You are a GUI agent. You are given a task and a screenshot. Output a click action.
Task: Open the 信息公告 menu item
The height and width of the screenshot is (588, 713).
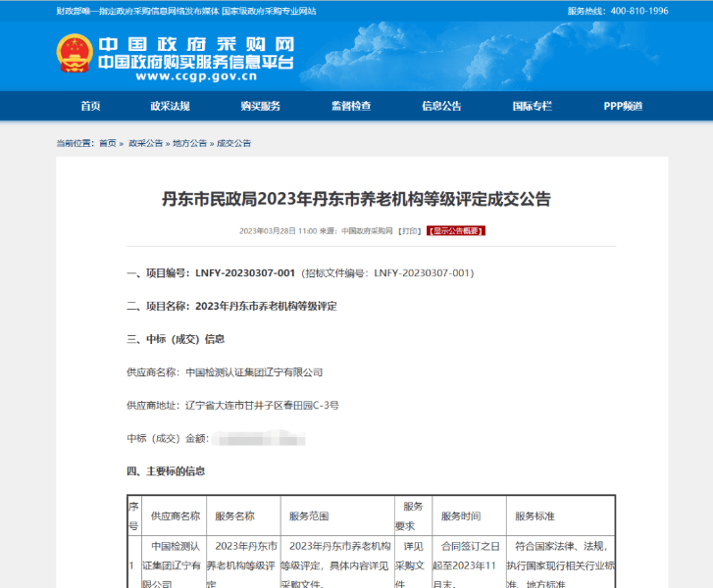coord(441,106)
